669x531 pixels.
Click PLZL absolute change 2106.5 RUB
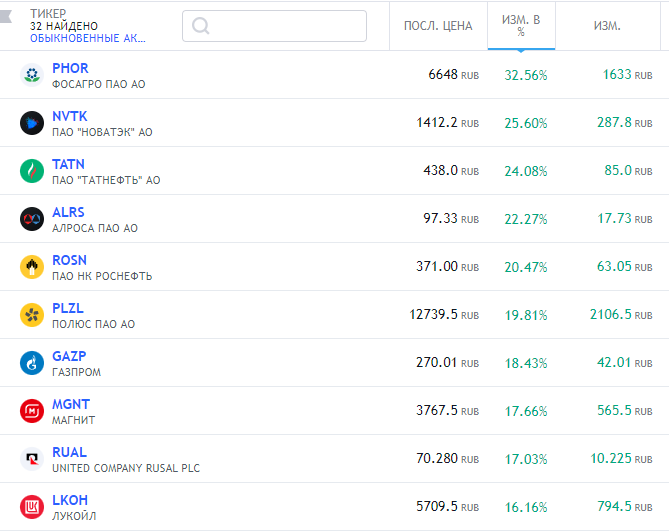[621, 315]
